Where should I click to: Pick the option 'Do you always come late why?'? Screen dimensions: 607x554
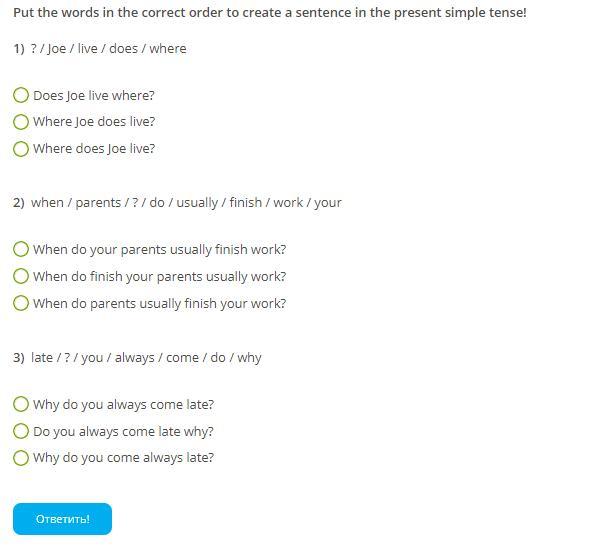pos(21,431)
